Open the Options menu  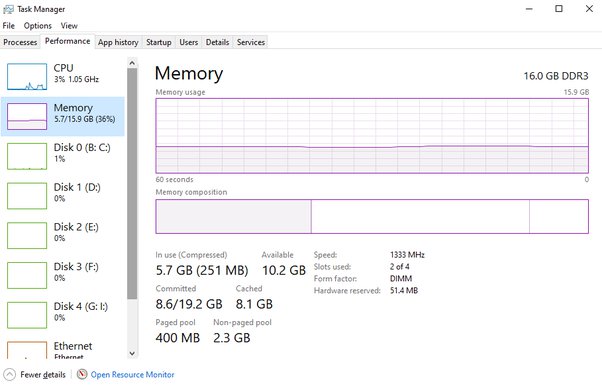pyautogui.click(x=38, y=26)
